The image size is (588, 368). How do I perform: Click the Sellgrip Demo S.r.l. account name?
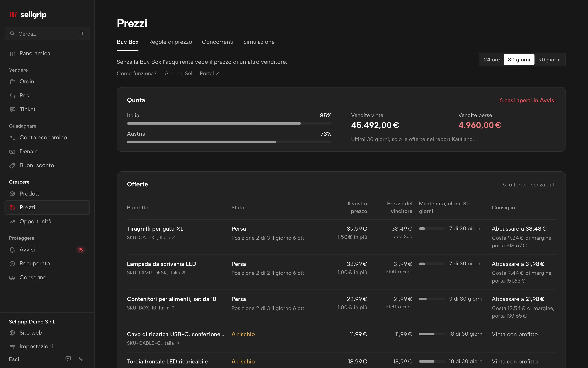[x=32, y=322]
